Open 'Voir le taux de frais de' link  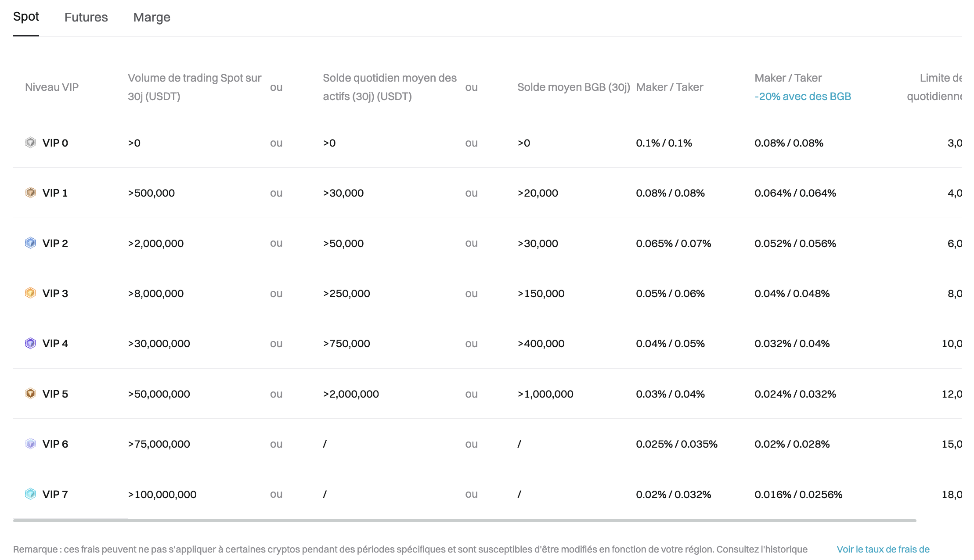(883, 549)
